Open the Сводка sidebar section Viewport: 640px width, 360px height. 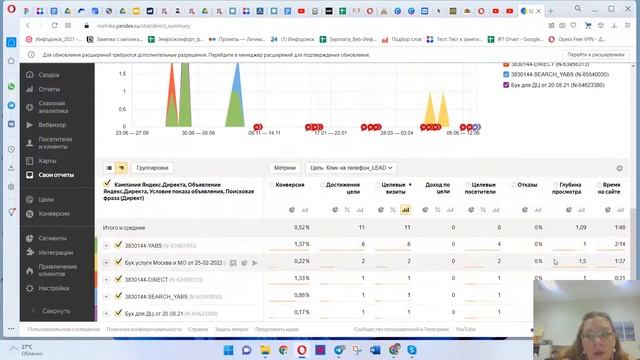click(x=49, y=75)
